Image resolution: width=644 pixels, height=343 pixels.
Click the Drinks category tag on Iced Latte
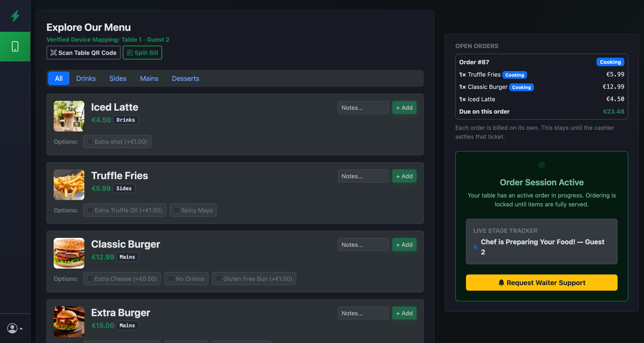[x=126, y=120]
